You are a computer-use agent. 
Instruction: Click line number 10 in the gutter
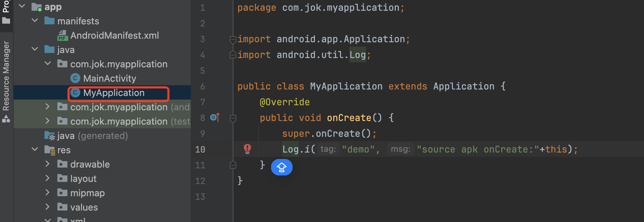pyautogui.click(x=200, y=149)
